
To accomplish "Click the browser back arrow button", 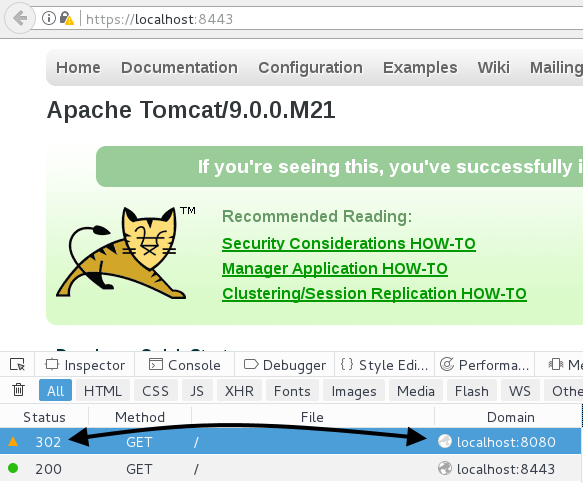I will pyautogui.click(x=20, y=18).
